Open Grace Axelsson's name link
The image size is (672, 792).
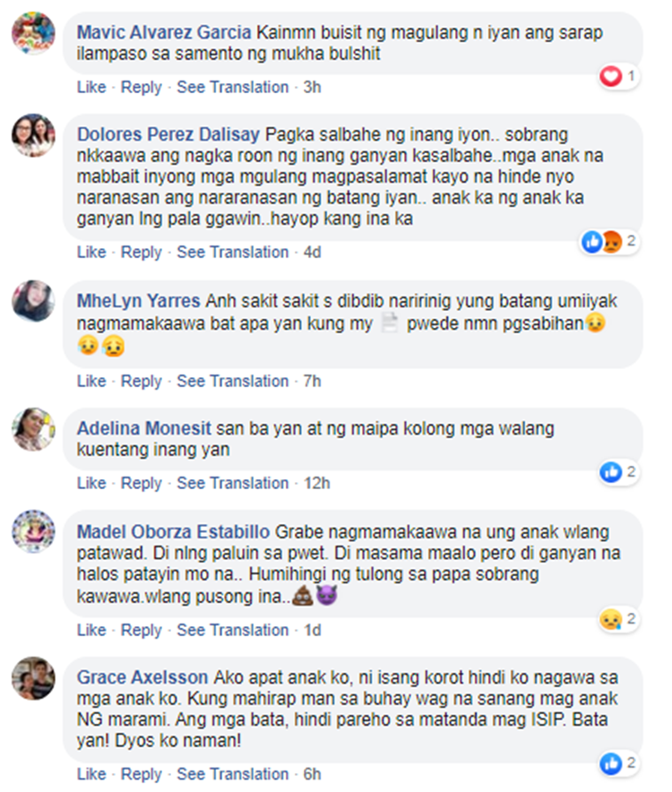[142, 676]
